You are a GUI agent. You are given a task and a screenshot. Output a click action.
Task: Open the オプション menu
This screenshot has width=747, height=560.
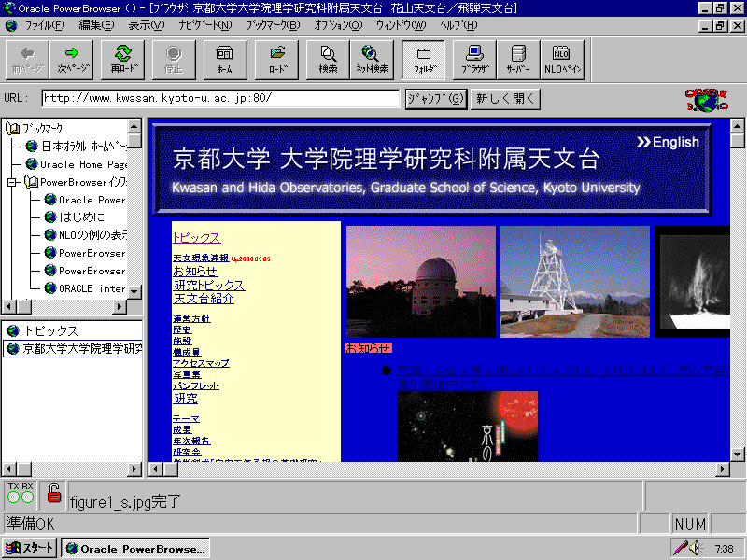click(338, 25)
